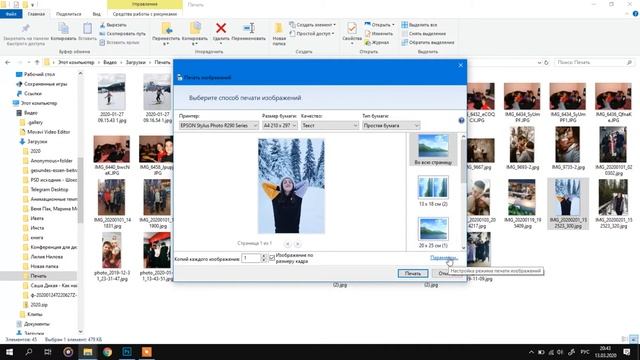The width and height of the screenshot is (640, 360).
Task: Toggle Изображение по размеру кадра checkbox
Action: point(272,258)
